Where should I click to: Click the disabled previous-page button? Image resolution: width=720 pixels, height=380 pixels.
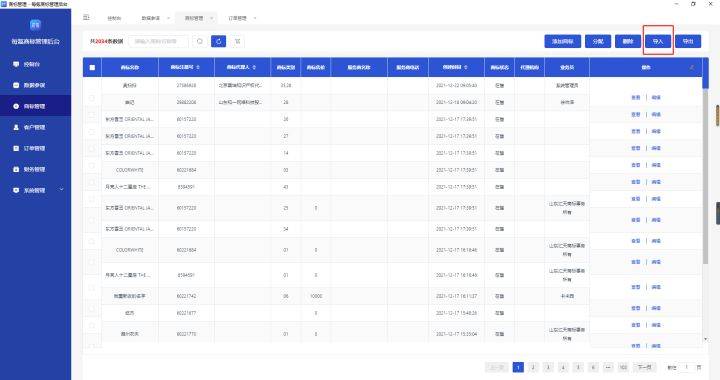click(x=496, y=367)
